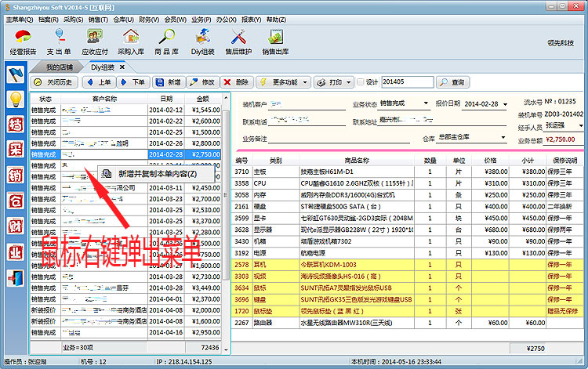Click the red 业 sidebar icon
This screenshot has height=369, width=588.
pos(16,252)
